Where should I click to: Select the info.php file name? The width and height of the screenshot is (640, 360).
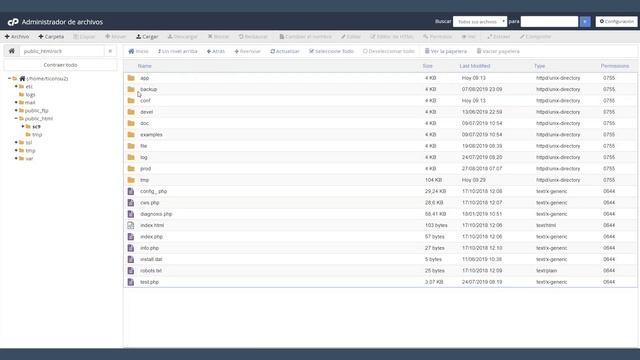click(x=149, y=248)
